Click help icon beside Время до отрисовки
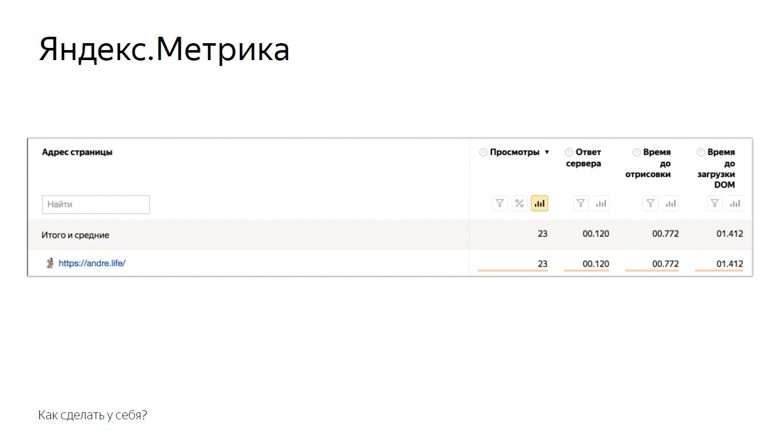This screenshot has width=780, height=439. [x=637, y=153]
